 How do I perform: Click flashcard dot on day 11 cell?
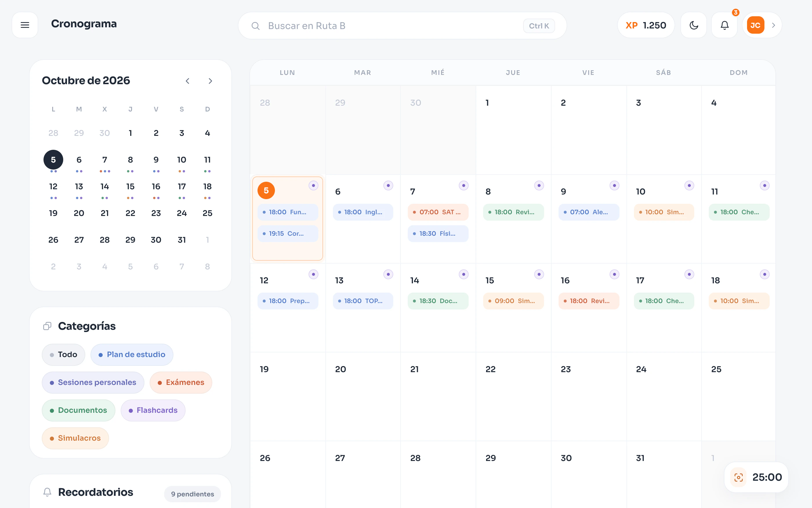765,185
